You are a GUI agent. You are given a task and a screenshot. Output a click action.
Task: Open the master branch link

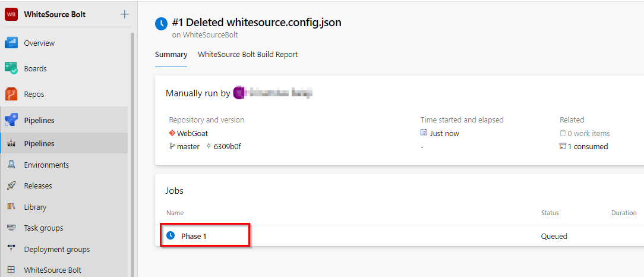(188, 146)
